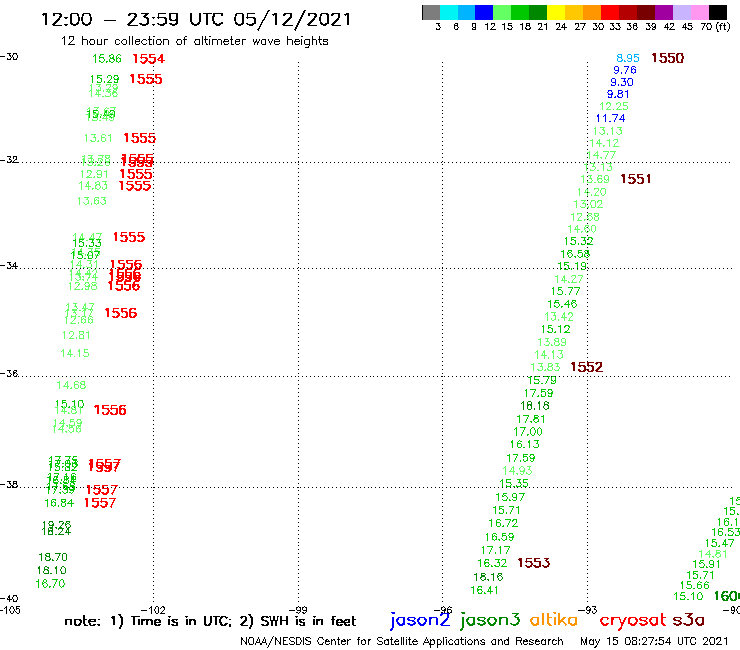Screen dimensions: 740x650
Task: Click the pink swatch in the color scale
Action: coord(699,12)
